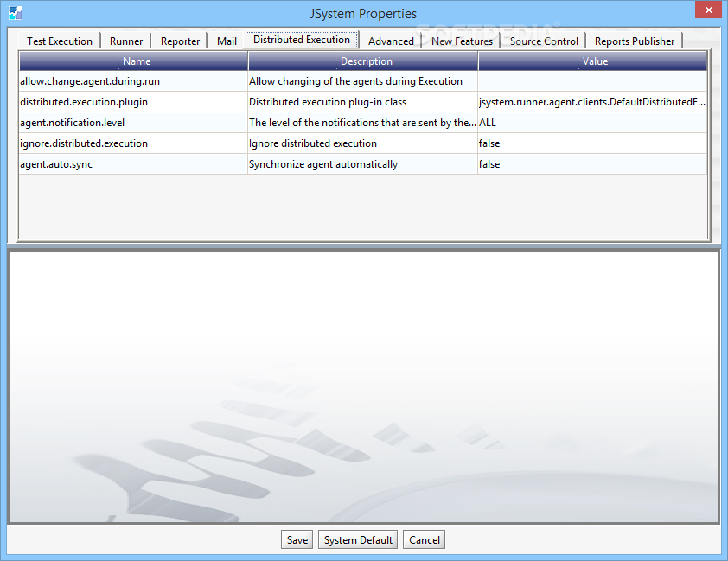Image resolution: width=728 pixels, height=561 pixels.
Task: Select the agent.notification.level name cell
Action: pos(133,123)
